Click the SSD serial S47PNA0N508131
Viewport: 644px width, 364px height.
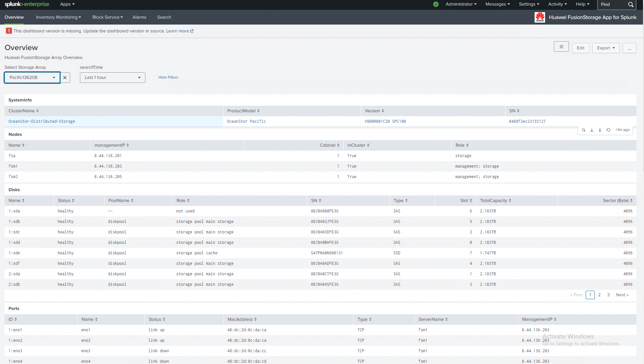click(x=327, y=253)
